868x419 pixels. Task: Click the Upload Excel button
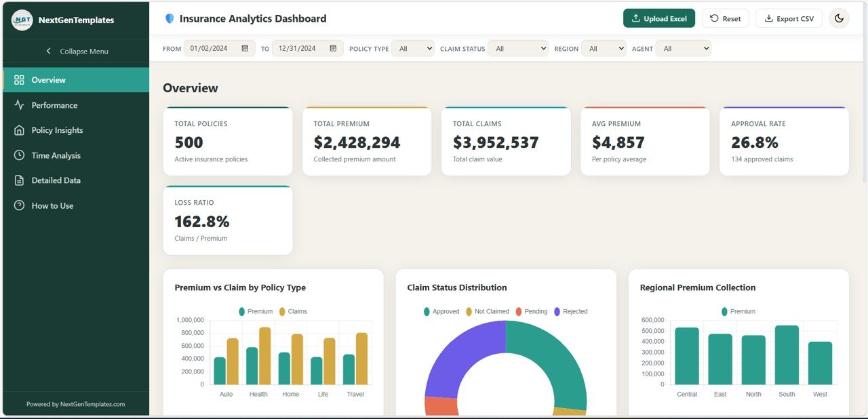click(658, 18)
